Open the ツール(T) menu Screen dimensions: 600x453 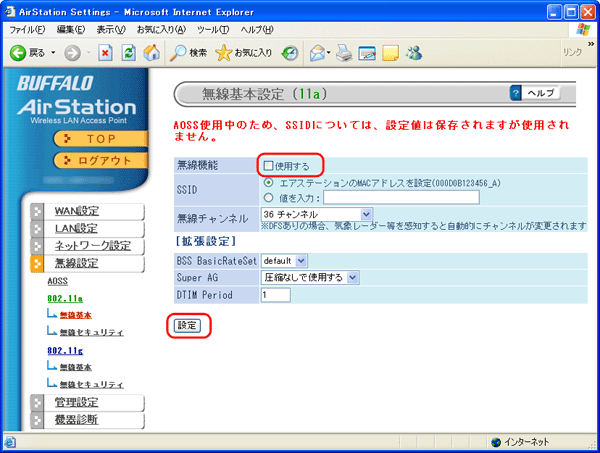tap(213, 29)
